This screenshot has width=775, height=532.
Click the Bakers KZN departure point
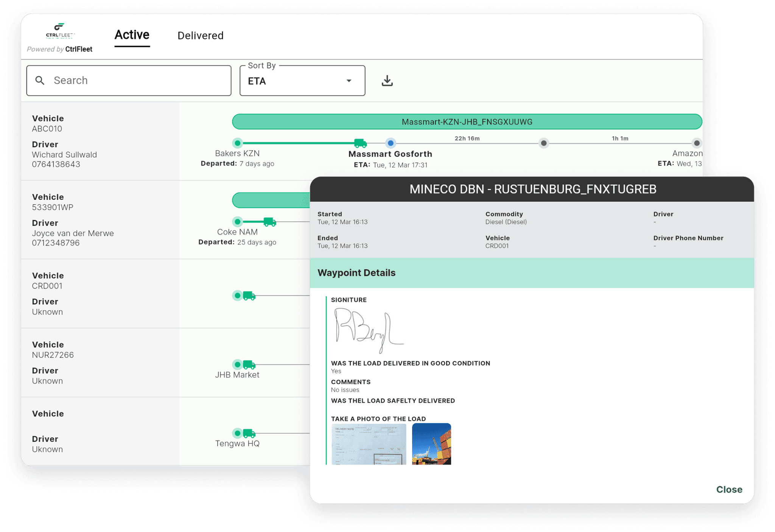(237, 143)
